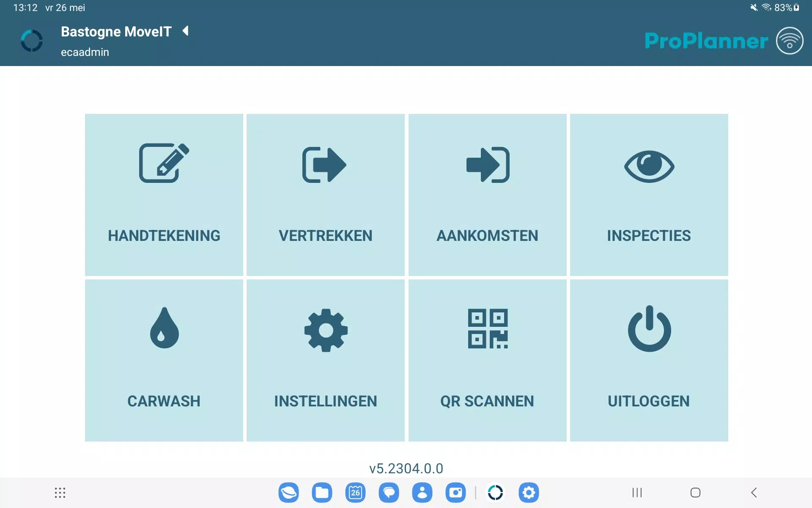This screenshot has height=508, width=812.
Task: Open the HANDTEKENING signature module
Action: click(x=164, y=194)
